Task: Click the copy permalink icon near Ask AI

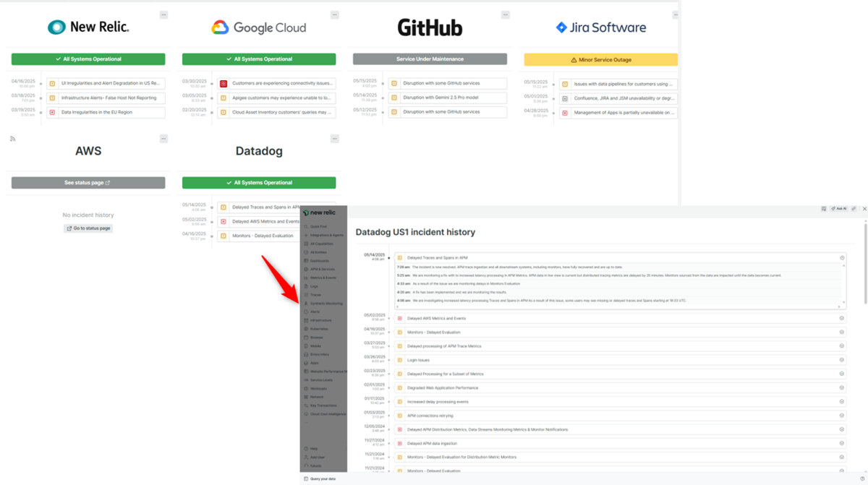Action: 854,209
